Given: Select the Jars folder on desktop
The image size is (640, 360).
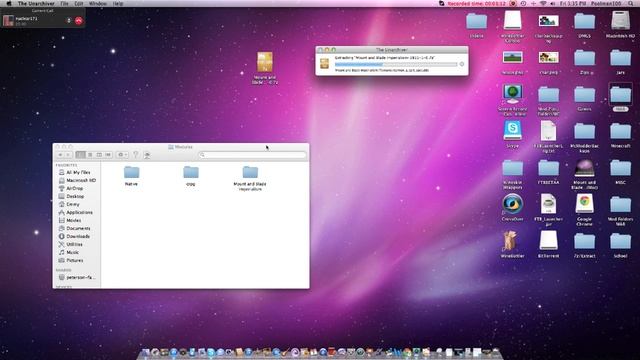Looking at the screenshot, I should click(620, 58).
